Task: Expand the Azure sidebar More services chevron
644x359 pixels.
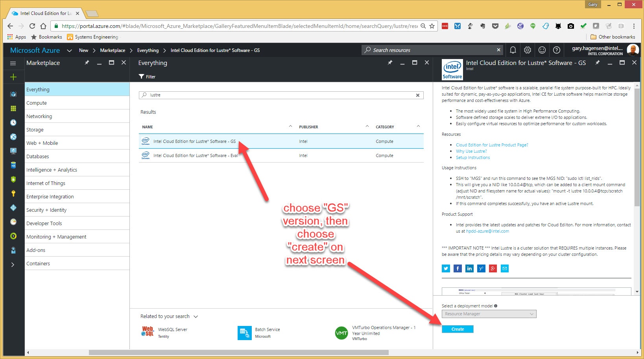Action: pos(13,265)
